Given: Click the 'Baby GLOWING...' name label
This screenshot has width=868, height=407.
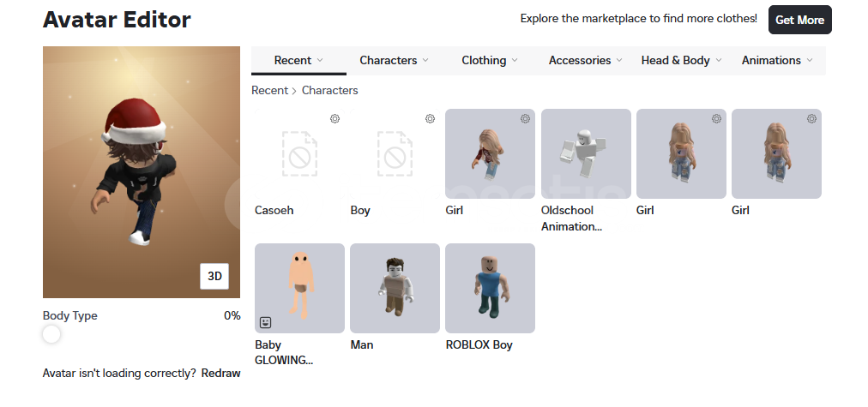Looking at the screenshot, I should (284, 353).
